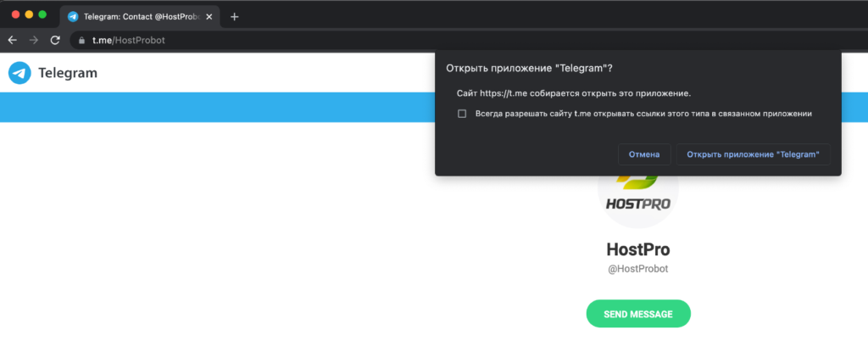The height and width of the screenshot is (358, 868).
Task: Select the Telegram: Contact @HostProbot tab
Action: [x=140, y=17]
